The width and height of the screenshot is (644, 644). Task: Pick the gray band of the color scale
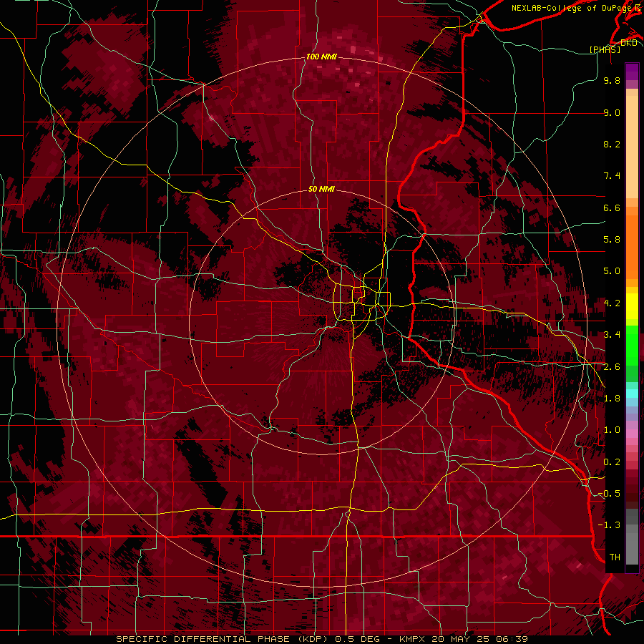(x=632, y=537)
